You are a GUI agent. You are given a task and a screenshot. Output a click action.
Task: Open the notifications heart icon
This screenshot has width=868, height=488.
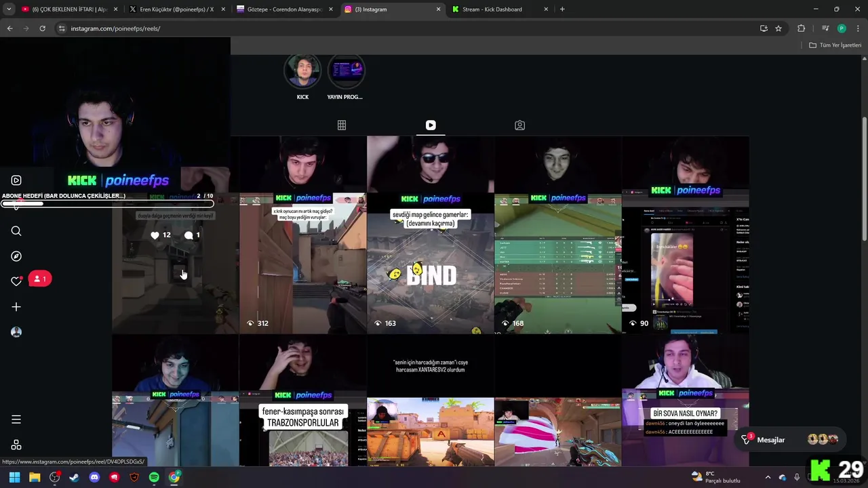pos(16,281)
